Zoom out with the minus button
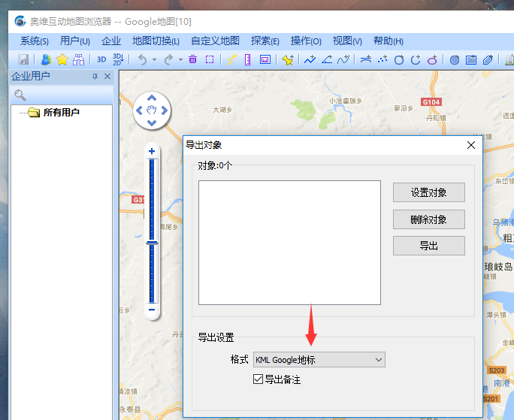The height and width of the screenshot is (420, 514). point(152,310)
